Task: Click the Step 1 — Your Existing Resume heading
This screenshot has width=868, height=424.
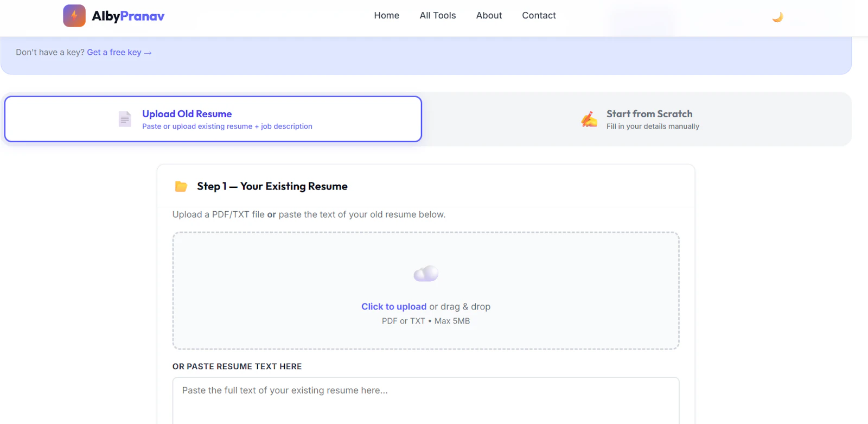Action: (272, 186)
